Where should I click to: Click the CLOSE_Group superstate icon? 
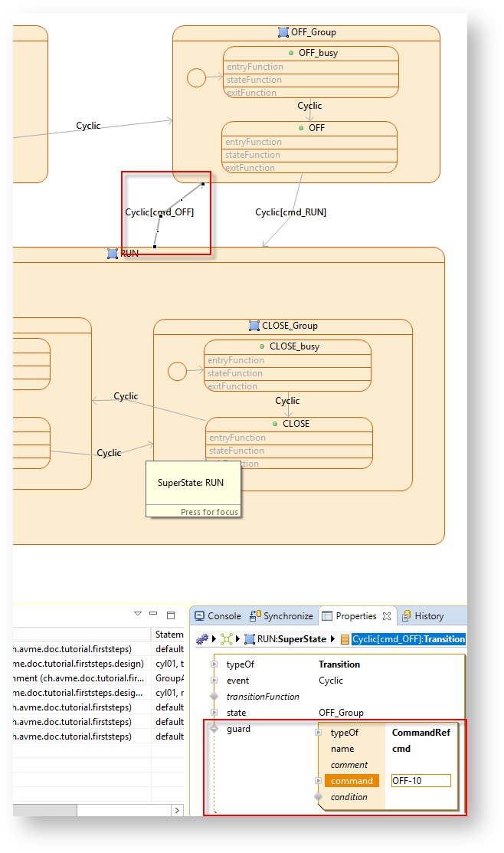(254, 326)
